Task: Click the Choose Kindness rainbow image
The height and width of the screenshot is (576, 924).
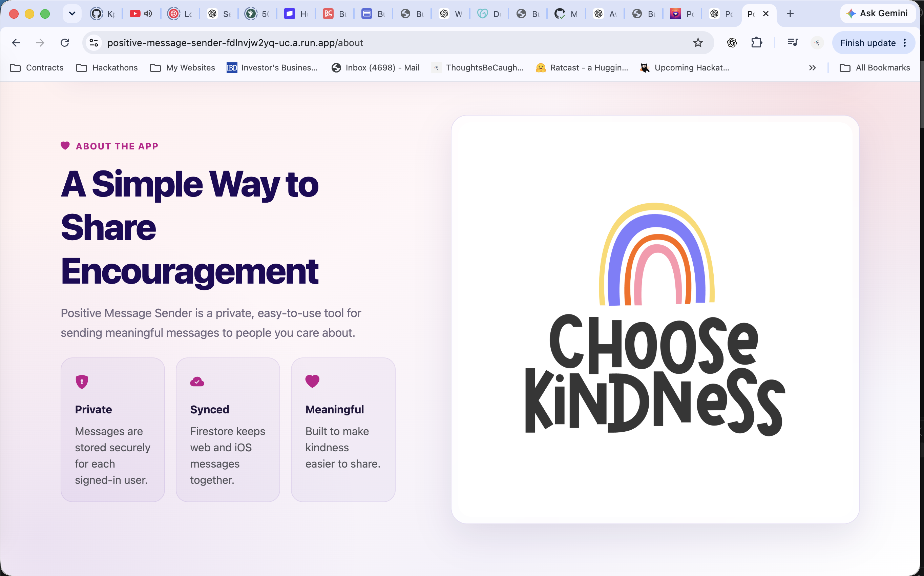Action: point(655,319)
